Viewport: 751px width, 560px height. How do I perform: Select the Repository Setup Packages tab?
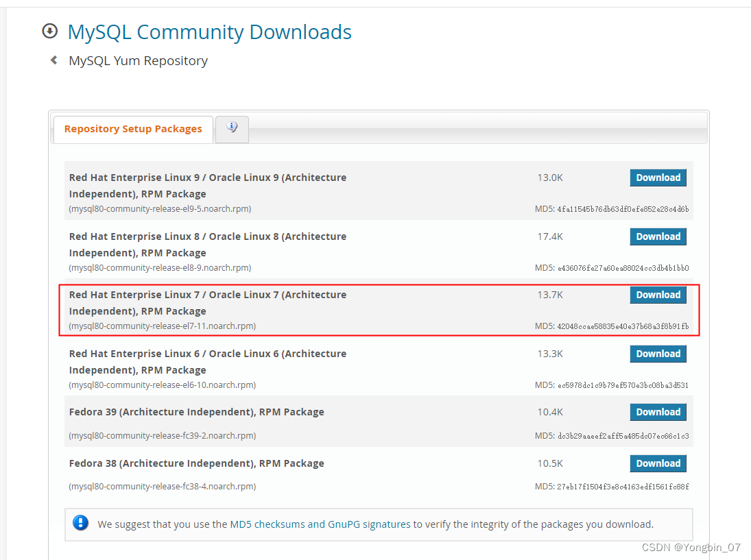tap(133, 129)
